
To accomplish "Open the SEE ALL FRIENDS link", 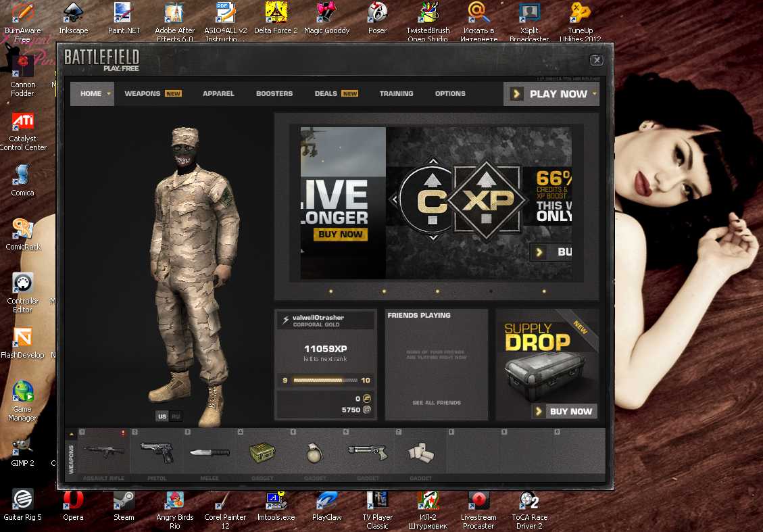I will [437, 402].
